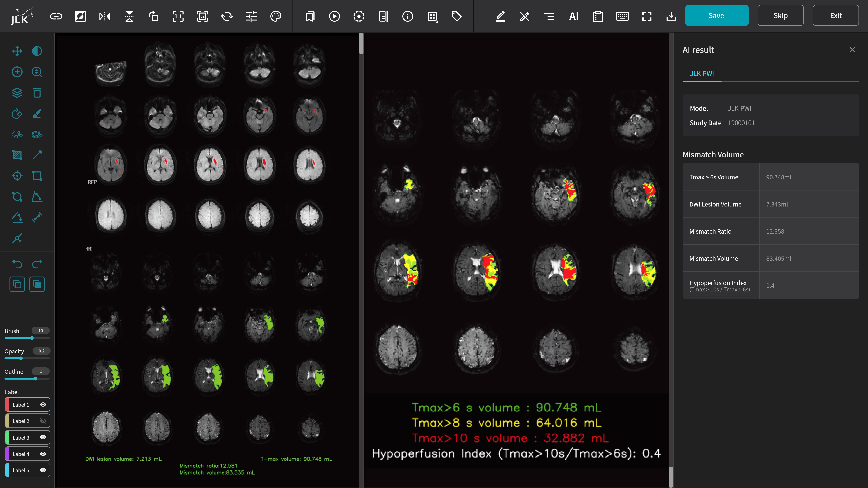Click the undo arrow icon
The height and width of the screenshot is (488, 868).
17,264
